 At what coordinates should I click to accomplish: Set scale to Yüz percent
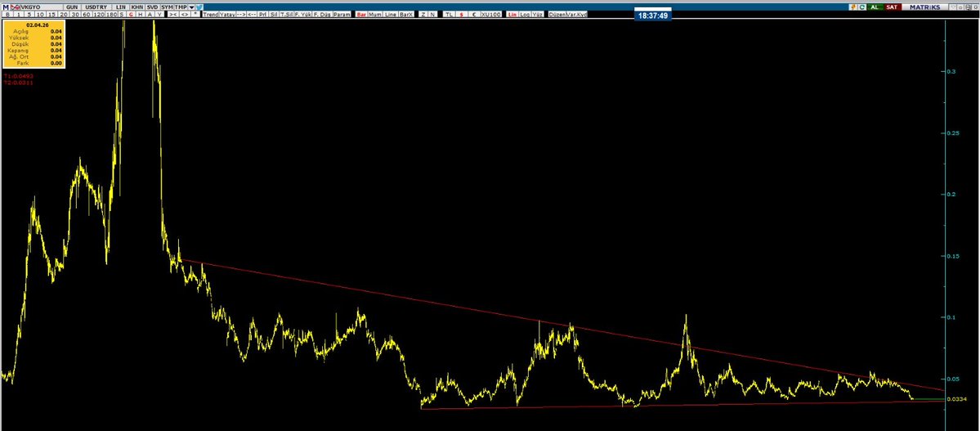(x=538, y=14)
